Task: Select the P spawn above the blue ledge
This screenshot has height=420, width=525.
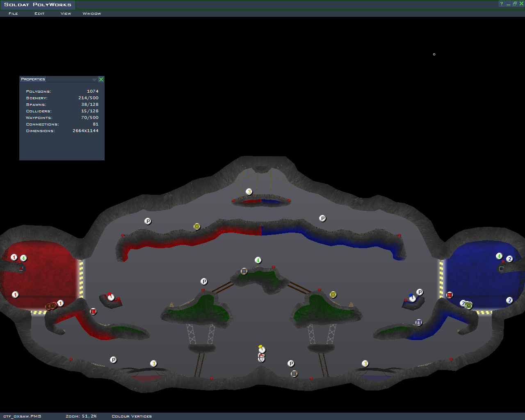Action: click(323, 219)
